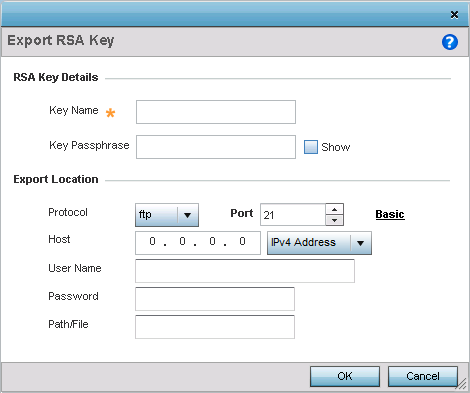The image size is (470, 393).
Task: Click the resize grip in dialog corner
Action: [462, 384]
